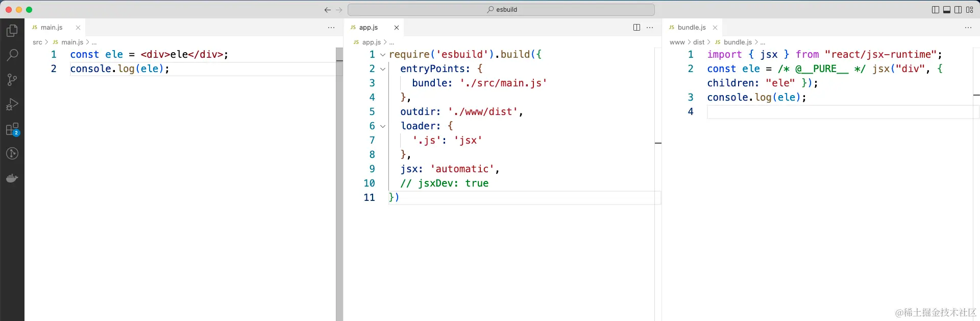Collapse the loader fold arrow on line 6
This screenshot has width=980, height=321.
click(x=383, y=126)
